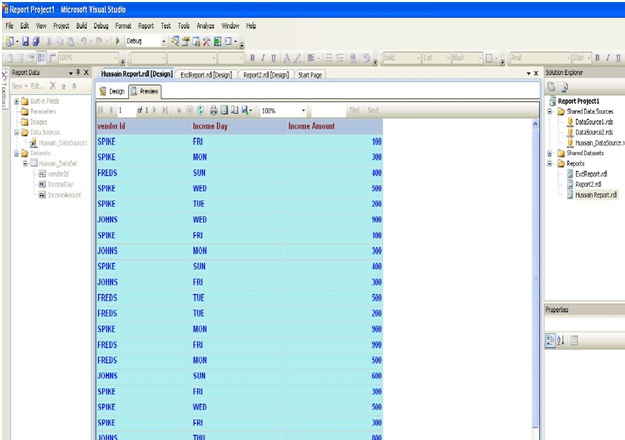
Task: Click Show All Files in Solution Explorer
Action: (x=564, y=86)
